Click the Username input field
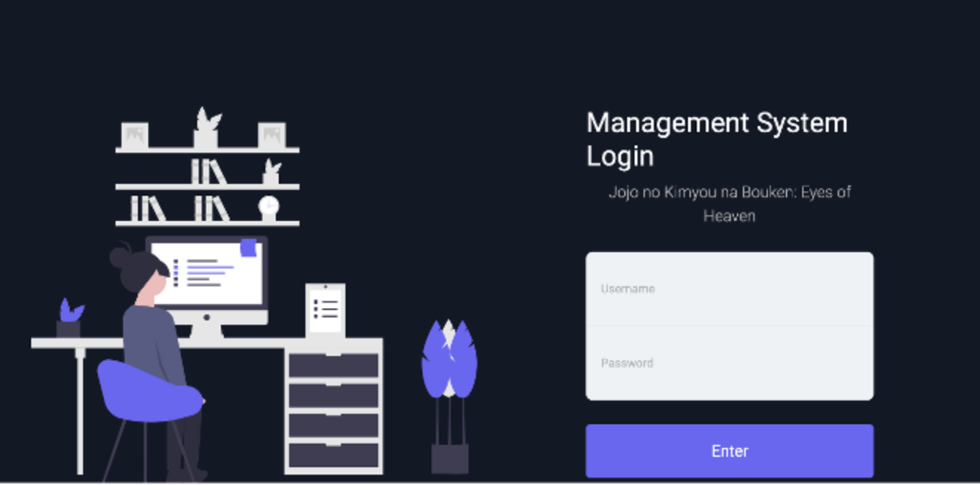This screenshot has height=485, width=980. pos(729,288)
